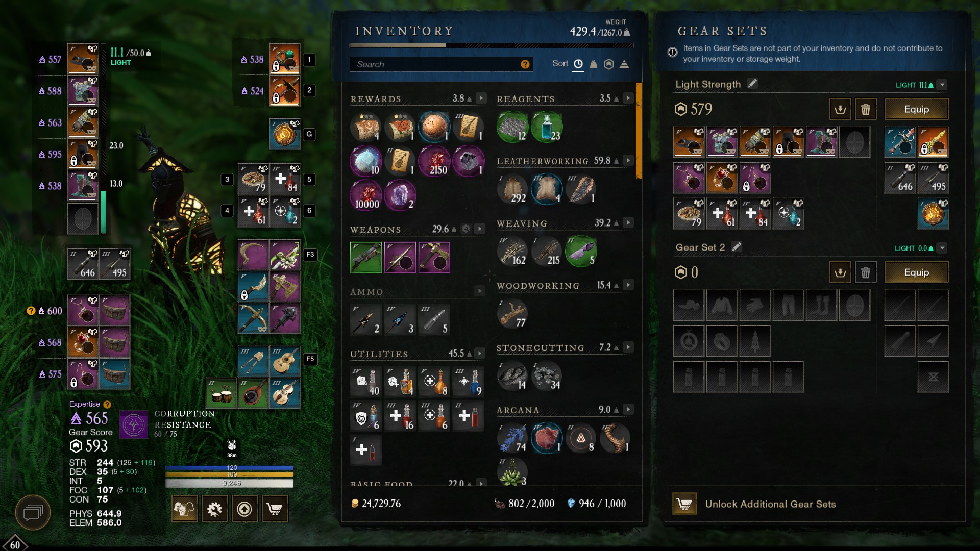Viewport: 980px width, 551px height.
Task: Delete the Light Strength gear set
Action: click(866, 109)
